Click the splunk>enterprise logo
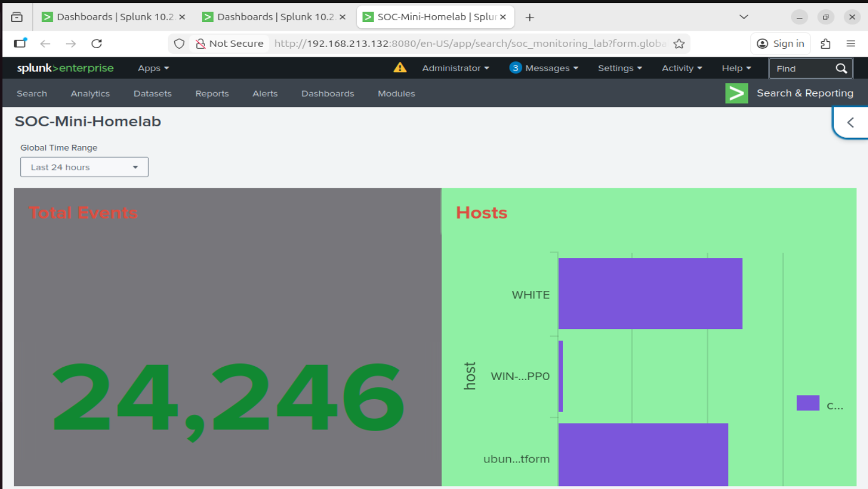 [x=65, y=68]
